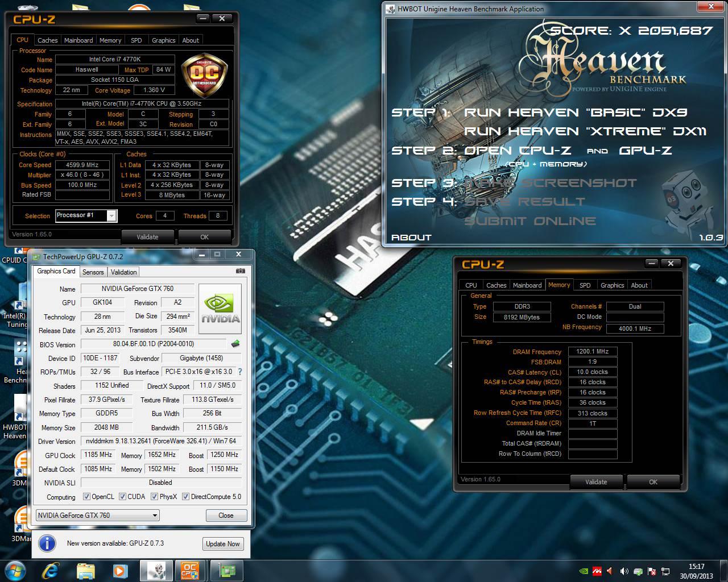Open Windows Media Player taskbar icon
The height and width of the screenshot is (582, 728).
coord(119,570)
